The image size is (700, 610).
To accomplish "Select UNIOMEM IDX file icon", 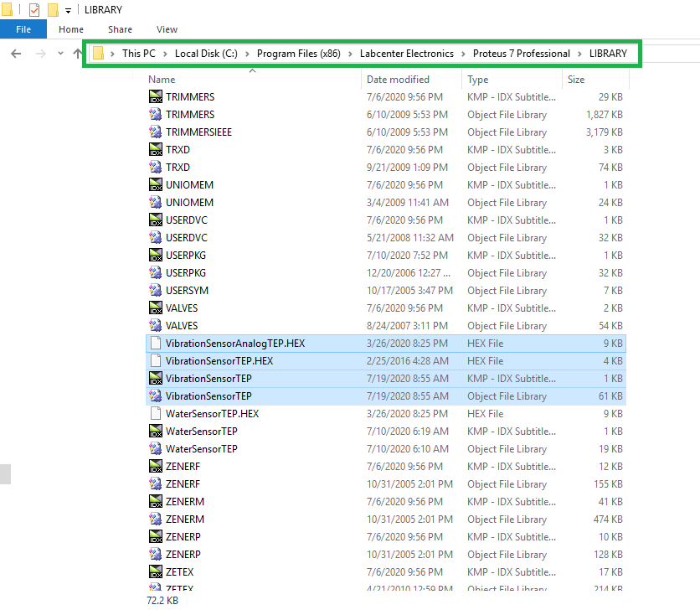I will point(156,185).
